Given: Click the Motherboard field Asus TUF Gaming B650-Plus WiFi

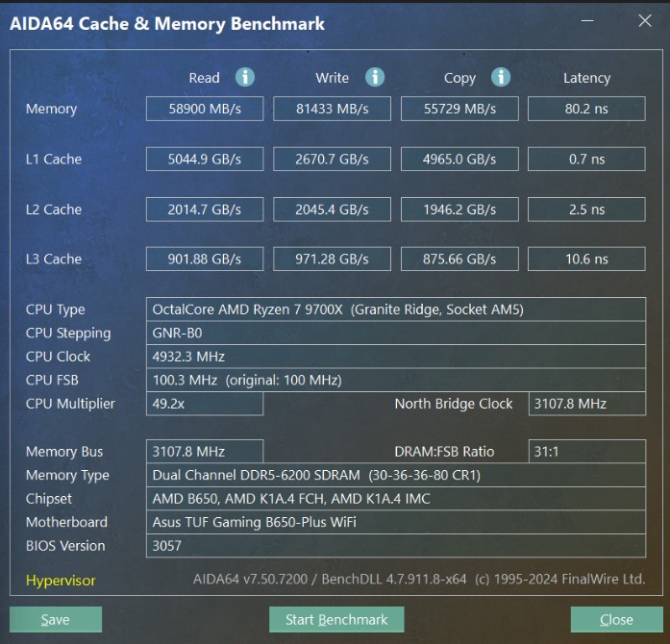Looking at the screenshot, I should coord(396,522).
